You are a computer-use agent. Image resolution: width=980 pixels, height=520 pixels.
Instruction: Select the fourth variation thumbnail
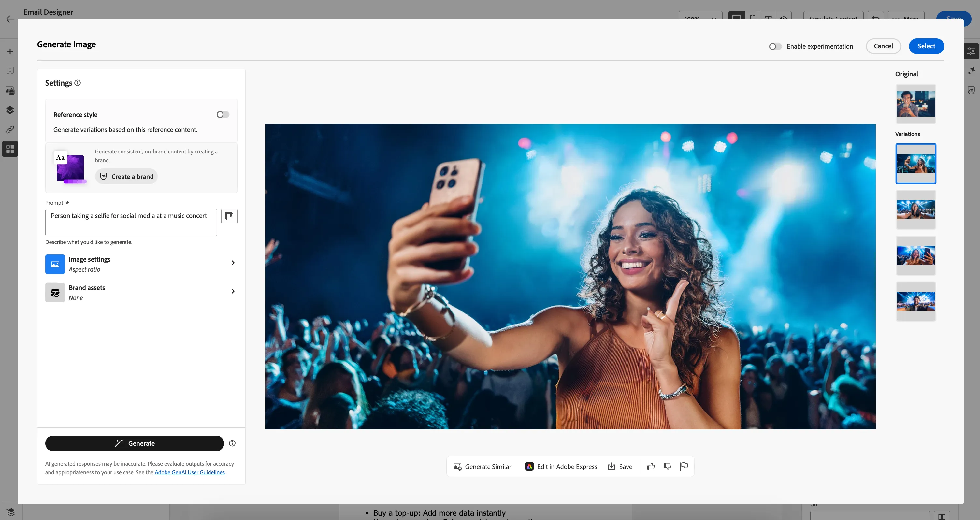pos(916,301)
